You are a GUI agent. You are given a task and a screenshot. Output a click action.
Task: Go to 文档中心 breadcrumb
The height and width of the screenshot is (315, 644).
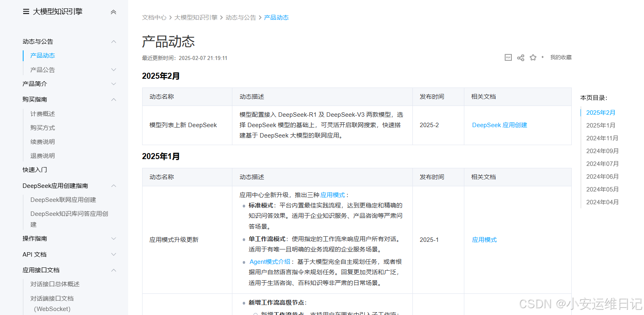tap(154, 18)
